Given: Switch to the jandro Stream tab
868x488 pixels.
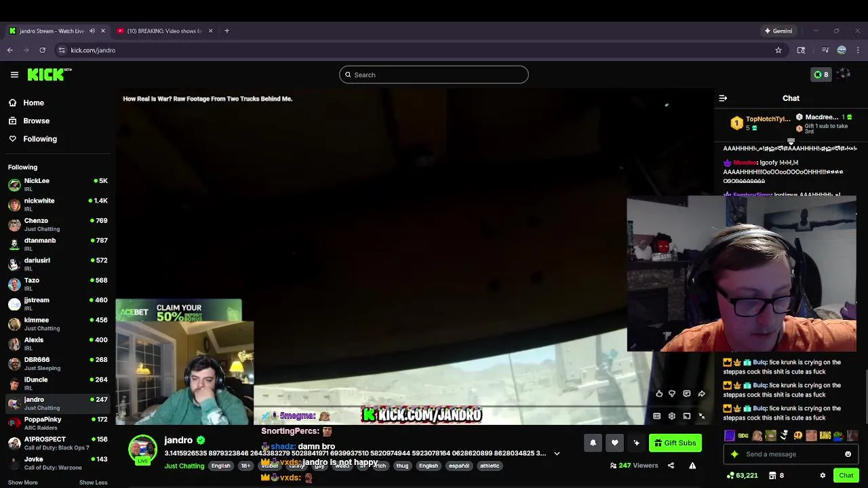Looking at the screenshot, I should [58, 31].
